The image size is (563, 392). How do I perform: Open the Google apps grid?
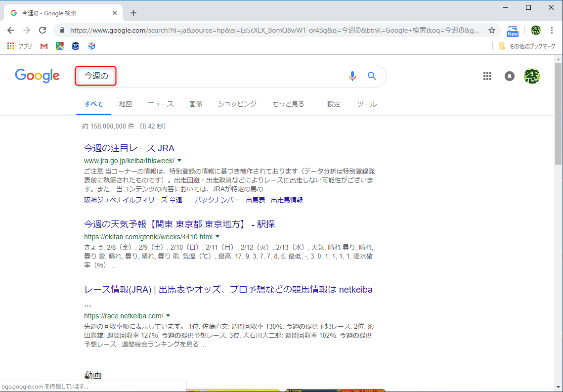pyautogui.click(x=487, y=76)
